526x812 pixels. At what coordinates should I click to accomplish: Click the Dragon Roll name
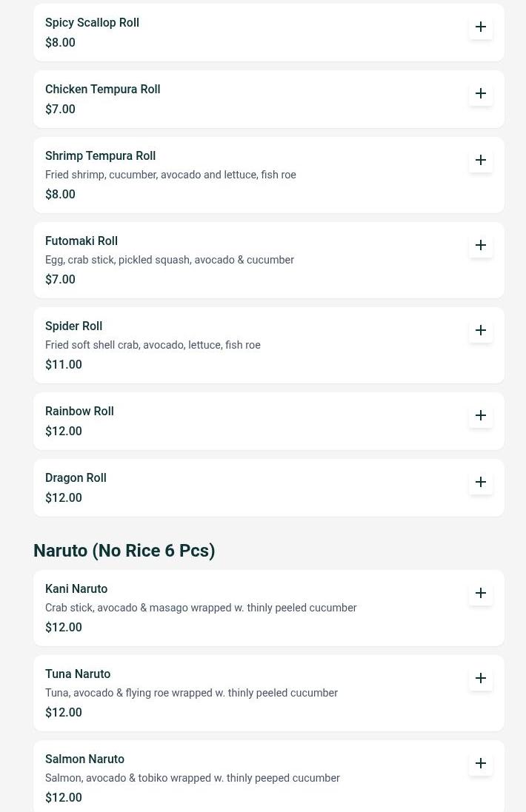(x=76, y=477)
